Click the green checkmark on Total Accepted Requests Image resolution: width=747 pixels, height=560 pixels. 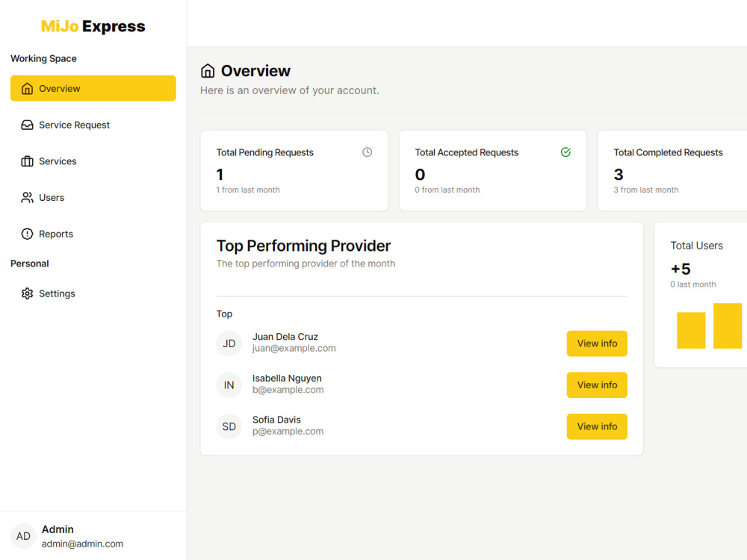click(x=565, y=152)
